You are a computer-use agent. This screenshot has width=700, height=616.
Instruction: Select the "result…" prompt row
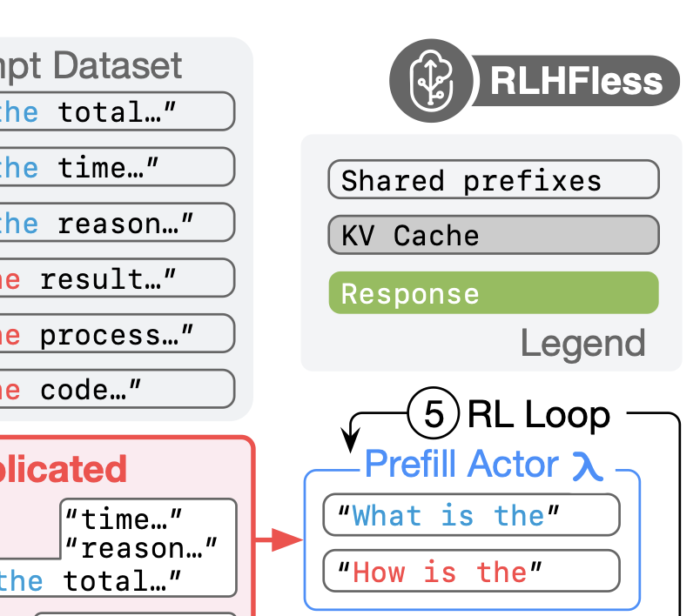[116, 278]
